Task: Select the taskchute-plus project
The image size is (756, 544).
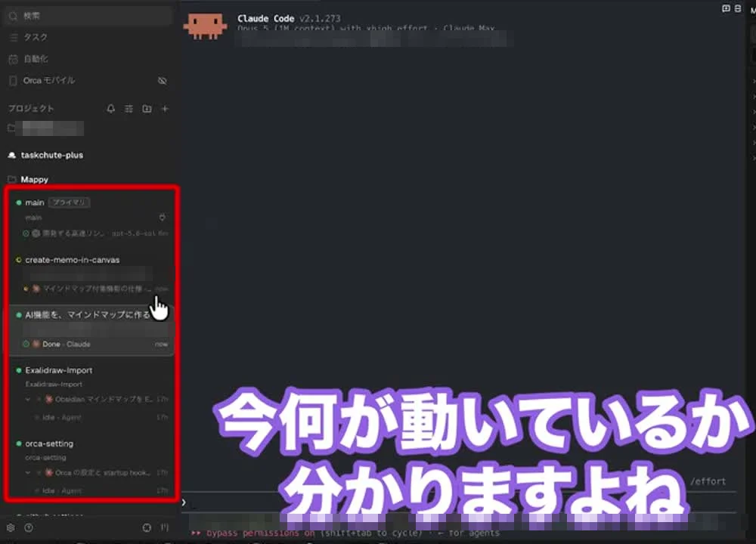Action: click(x=51, y=155)
